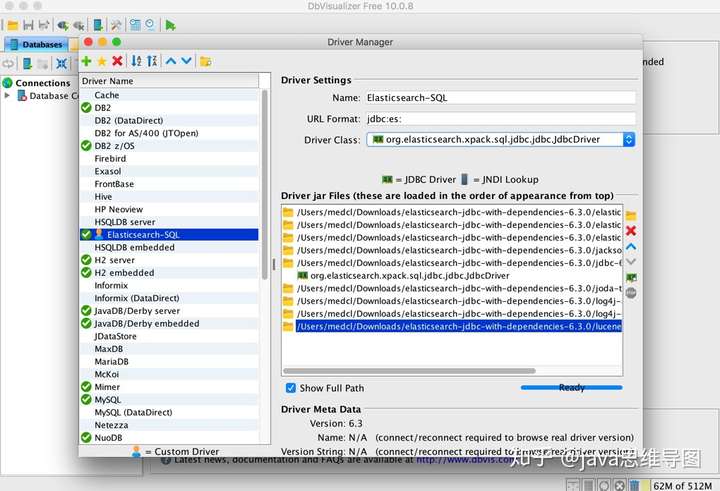
Task: Click folder search icon in Driver Manager toolbar
Action: pos(206,61)
